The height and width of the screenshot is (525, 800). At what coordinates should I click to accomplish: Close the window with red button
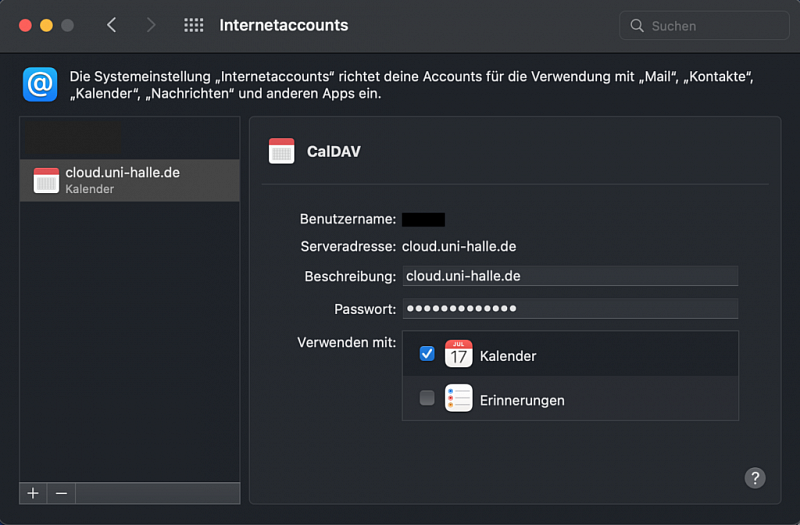coord(25,25)
